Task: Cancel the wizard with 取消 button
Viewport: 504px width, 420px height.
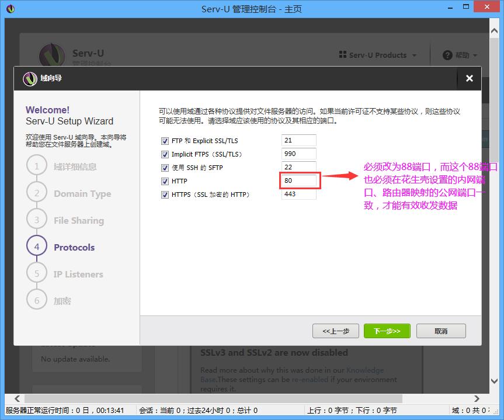Action: [x=441, y=331]
